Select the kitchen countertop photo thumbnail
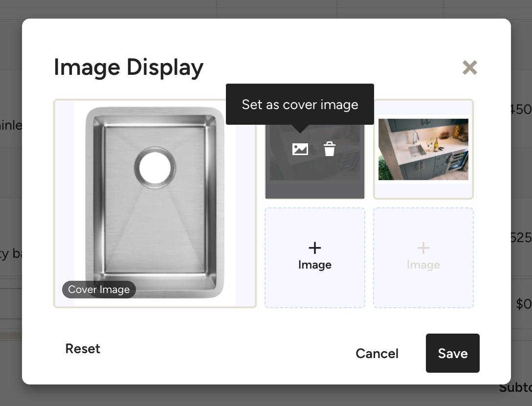Image resolution: width=532 pixels, height=406 pixels. click(423, 149)
